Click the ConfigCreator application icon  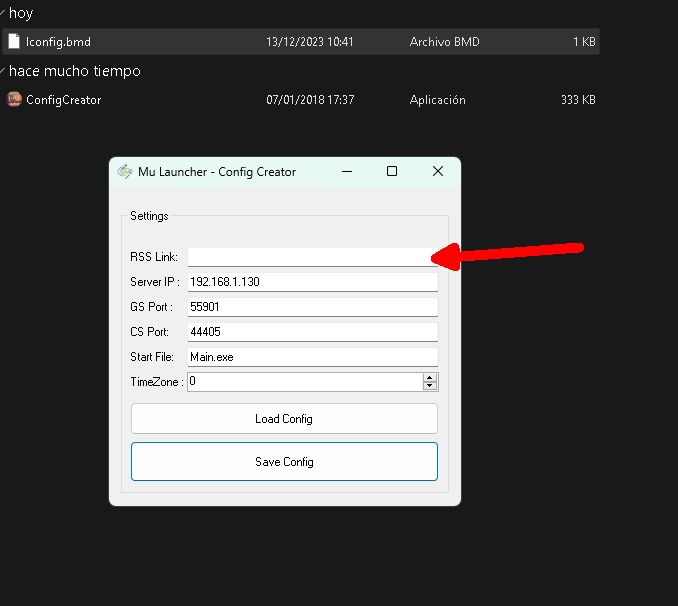14,99
